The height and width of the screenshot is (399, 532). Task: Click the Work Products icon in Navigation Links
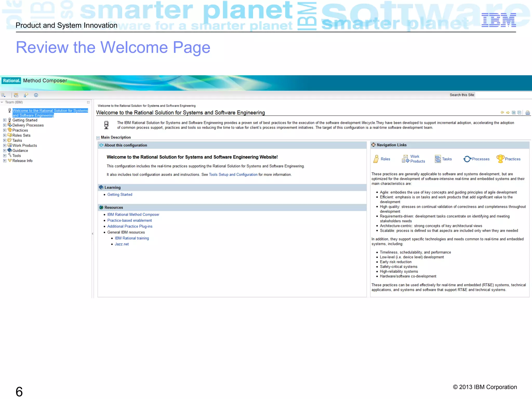tap(405, 159)
